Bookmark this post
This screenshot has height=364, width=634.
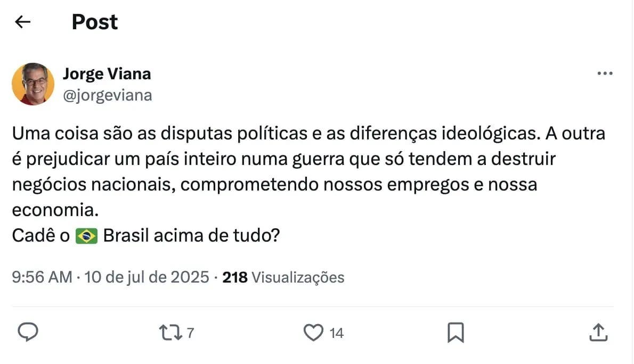pyautogui.click(x=455, y=333)
